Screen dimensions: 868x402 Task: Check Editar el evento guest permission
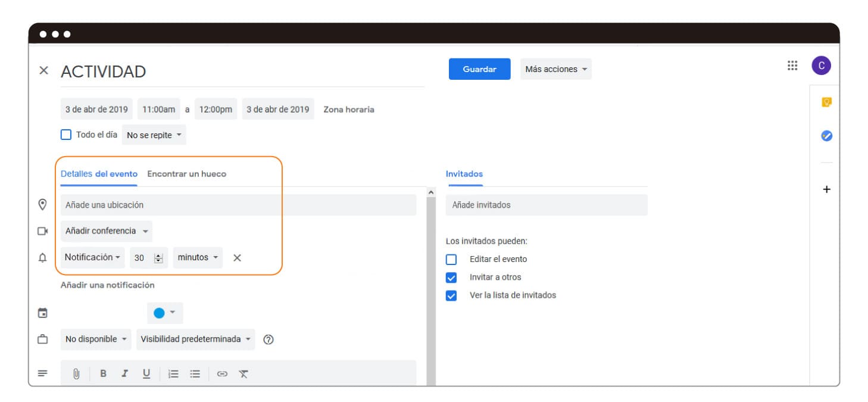(451, 260)
